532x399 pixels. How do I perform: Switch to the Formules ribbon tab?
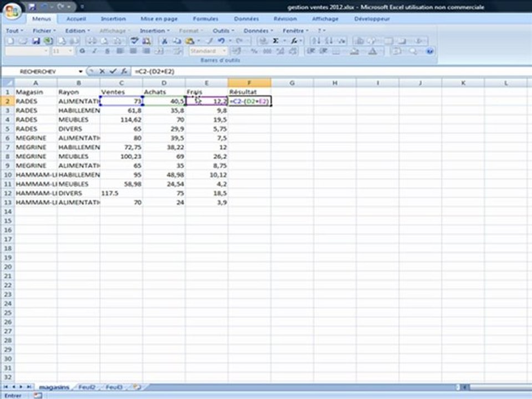[x=205, y=19]
